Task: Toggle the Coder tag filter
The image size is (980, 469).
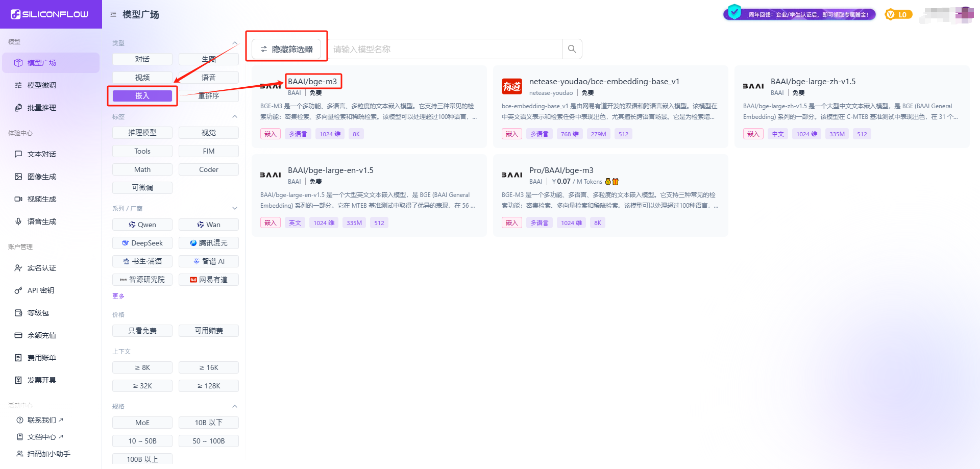Action: click(209, 169)
